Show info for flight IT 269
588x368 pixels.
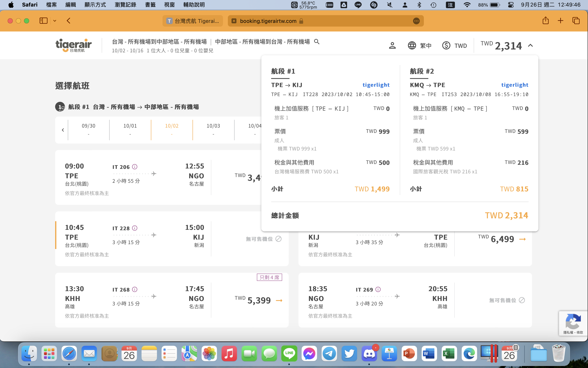[378, 289]
